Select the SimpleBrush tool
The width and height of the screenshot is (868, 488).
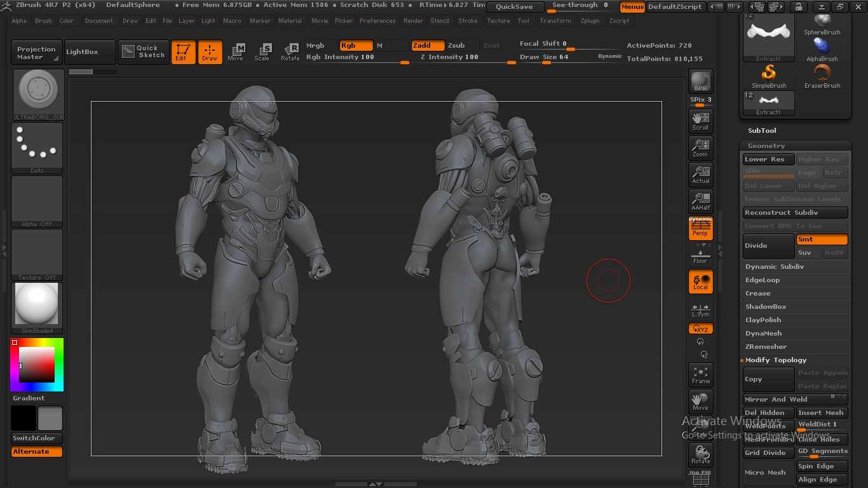(x=769, y=76)
